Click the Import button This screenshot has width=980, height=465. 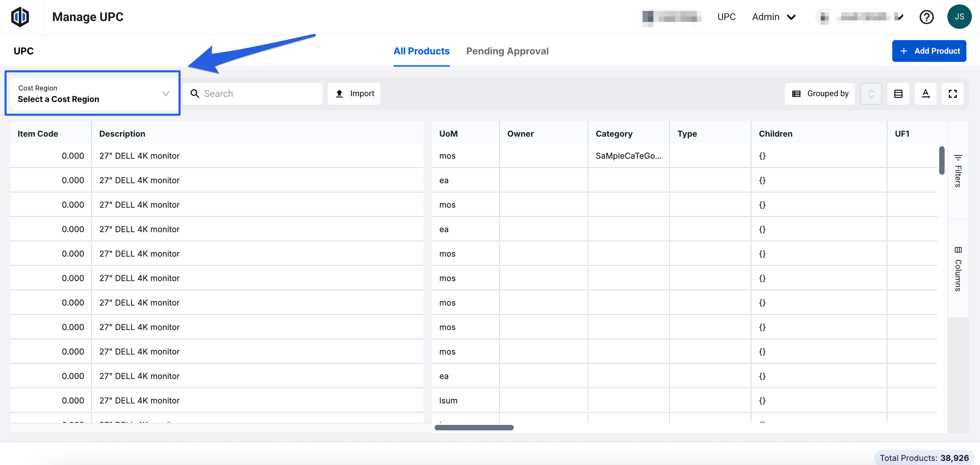[x=354, y=93]
